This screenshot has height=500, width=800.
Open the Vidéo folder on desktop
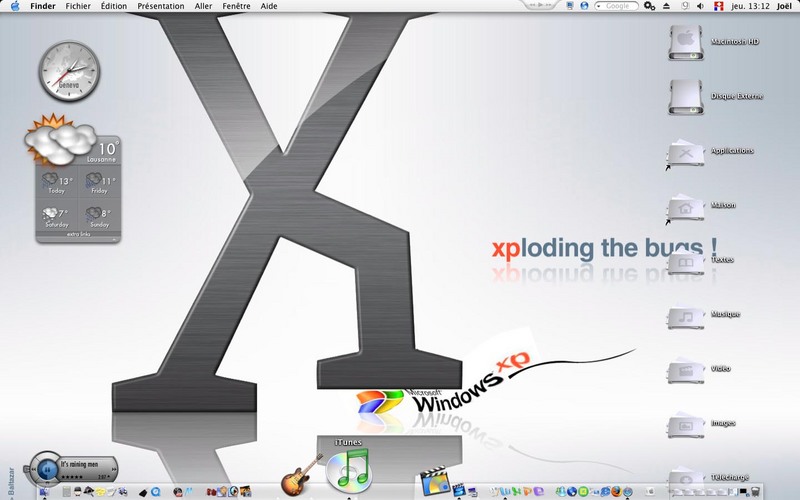click(x=685, y=371)
